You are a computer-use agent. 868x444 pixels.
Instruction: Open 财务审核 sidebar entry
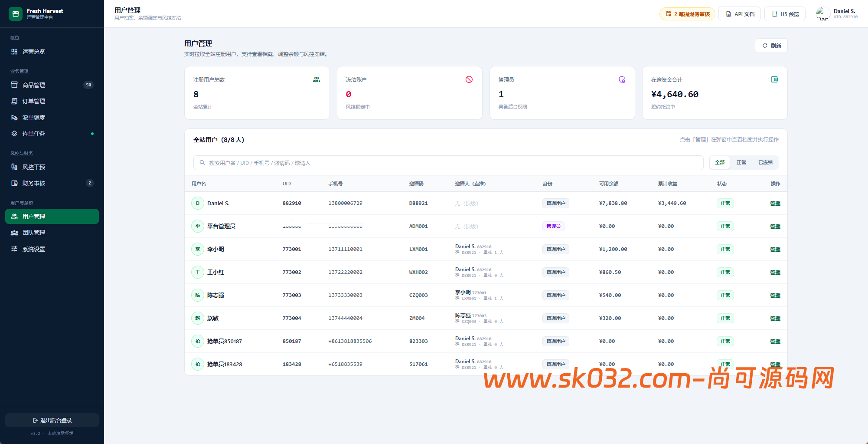click(x=52, y=183)
